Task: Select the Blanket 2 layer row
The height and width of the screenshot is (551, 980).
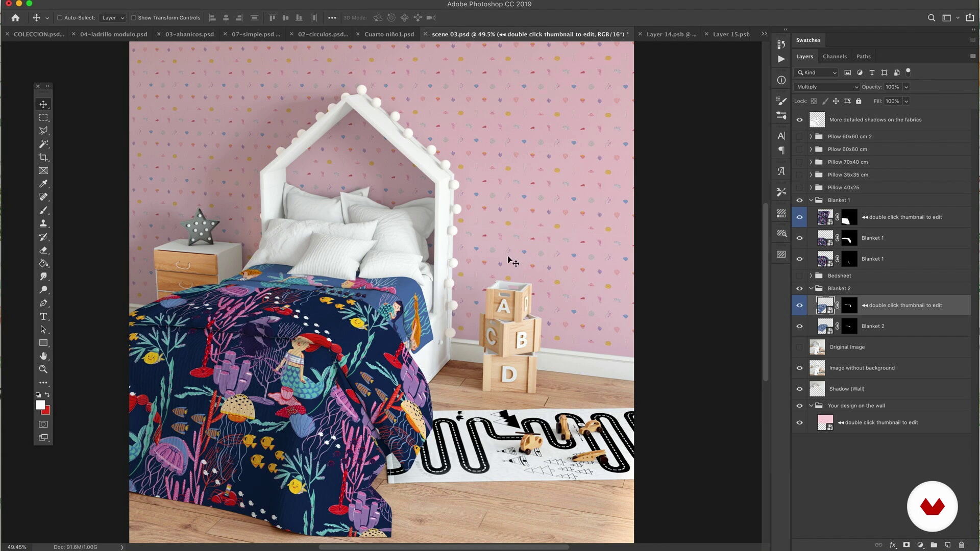Action: tap(881, 327)
